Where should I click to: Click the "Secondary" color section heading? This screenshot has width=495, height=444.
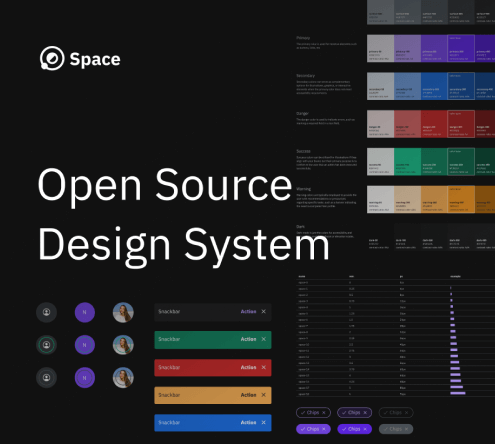[x=305, y=76]
